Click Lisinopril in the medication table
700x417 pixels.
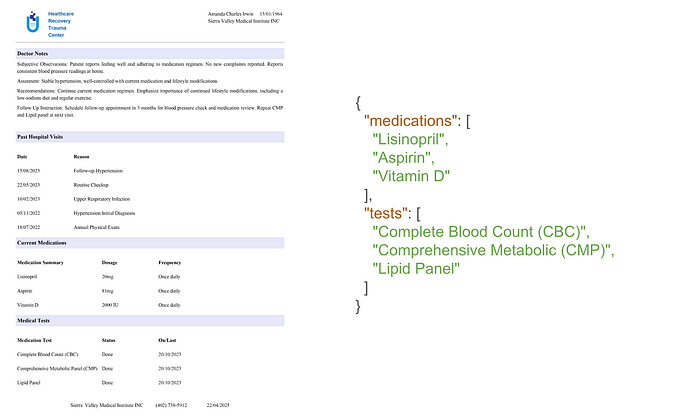(28, 275)
